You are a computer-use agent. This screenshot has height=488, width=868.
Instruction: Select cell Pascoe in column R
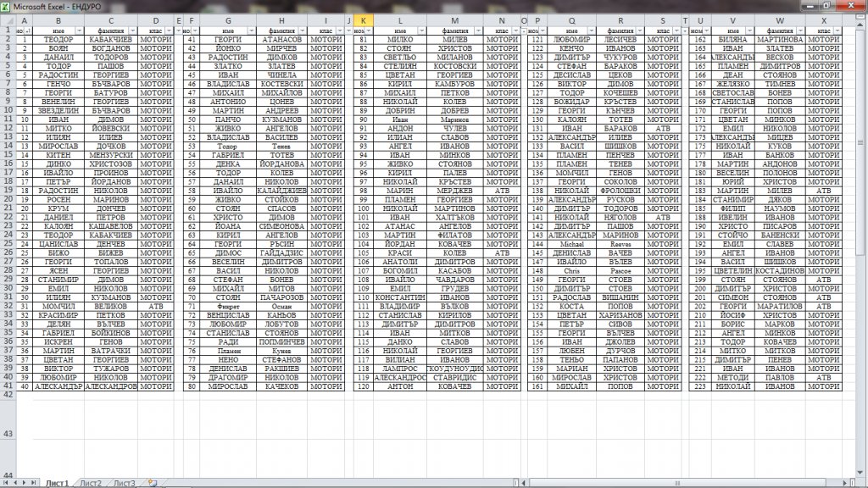point(620,270)
